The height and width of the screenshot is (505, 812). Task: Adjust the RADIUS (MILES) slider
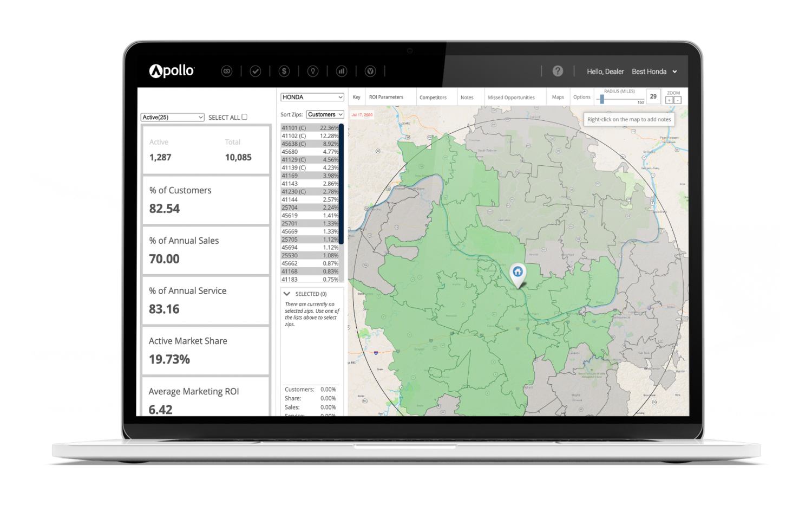tap(603, 99)
